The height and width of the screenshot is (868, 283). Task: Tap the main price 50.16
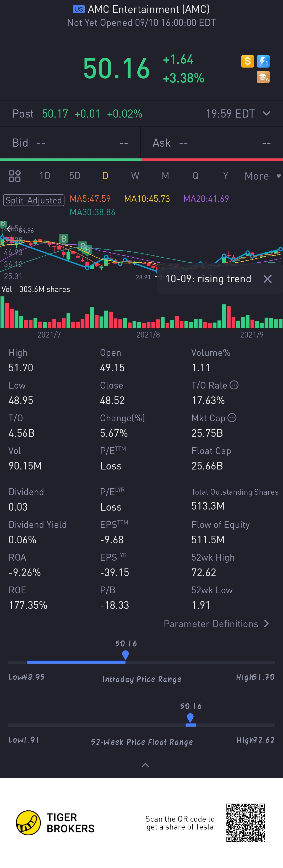pos(116,68)
